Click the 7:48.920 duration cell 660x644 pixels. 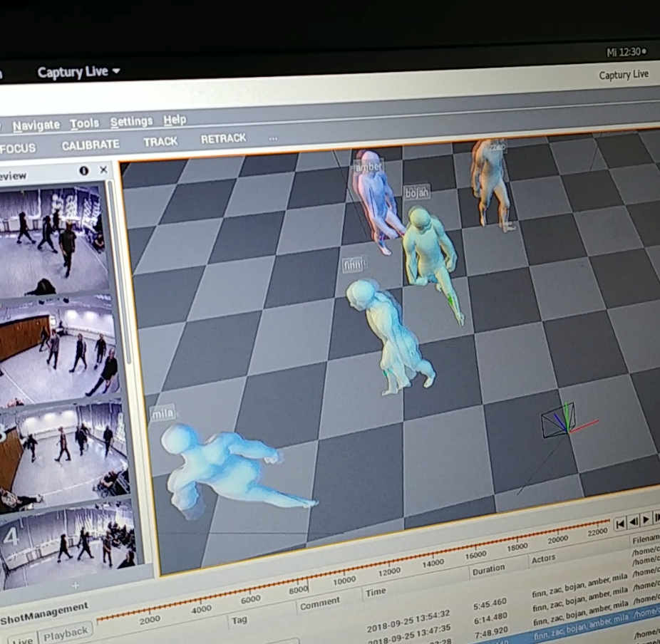point(491,630)
